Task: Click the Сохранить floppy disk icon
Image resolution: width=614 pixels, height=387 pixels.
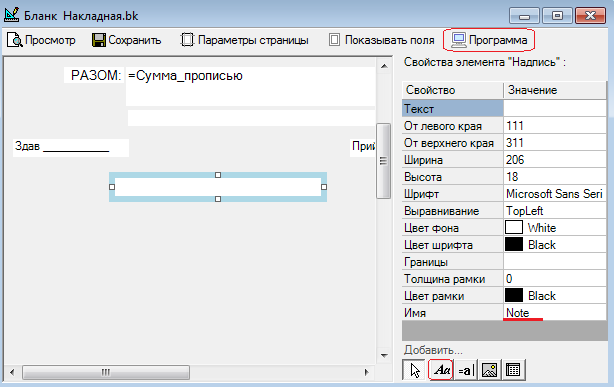Action: [x=99, y=40]
